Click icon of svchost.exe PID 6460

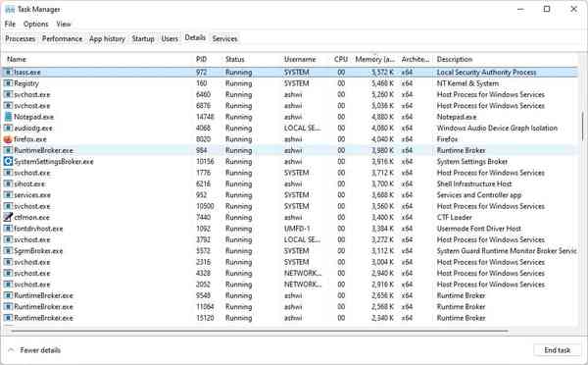(x=8, y=94)
